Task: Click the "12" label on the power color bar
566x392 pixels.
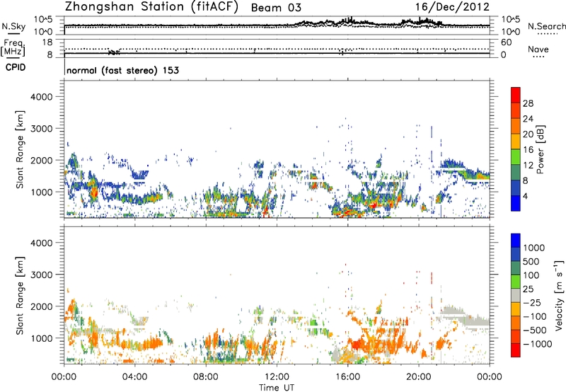Action: (x=528, y=166)
